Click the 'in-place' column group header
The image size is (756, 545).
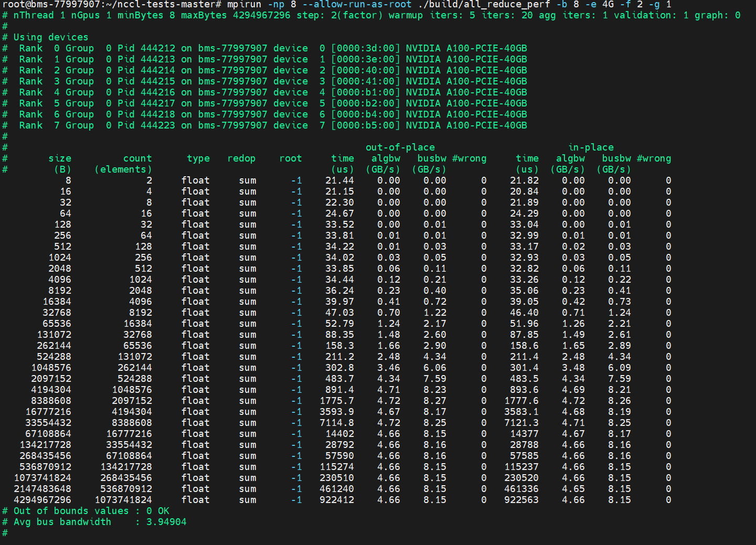(591, 147)
